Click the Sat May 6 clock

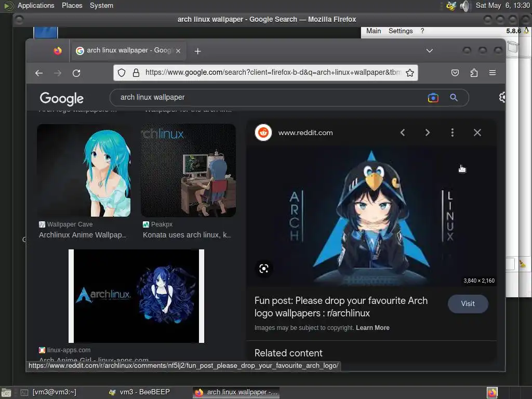(502, 5)
